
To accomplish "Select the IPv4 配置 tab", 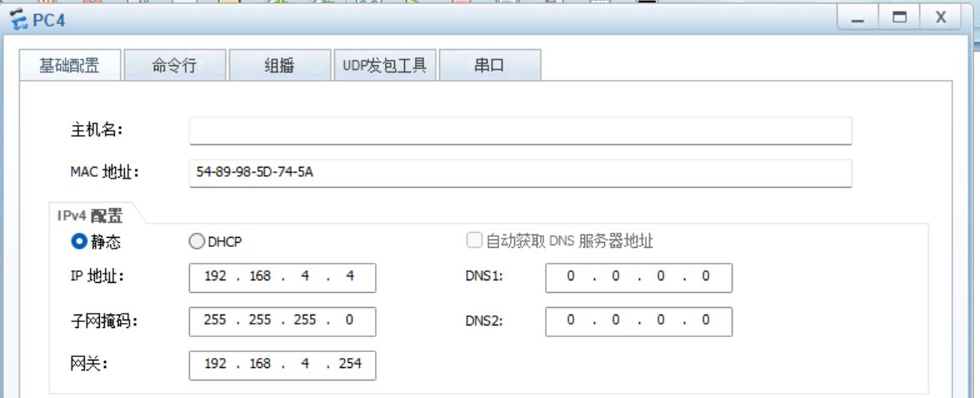I will click(x=91, y=216).
